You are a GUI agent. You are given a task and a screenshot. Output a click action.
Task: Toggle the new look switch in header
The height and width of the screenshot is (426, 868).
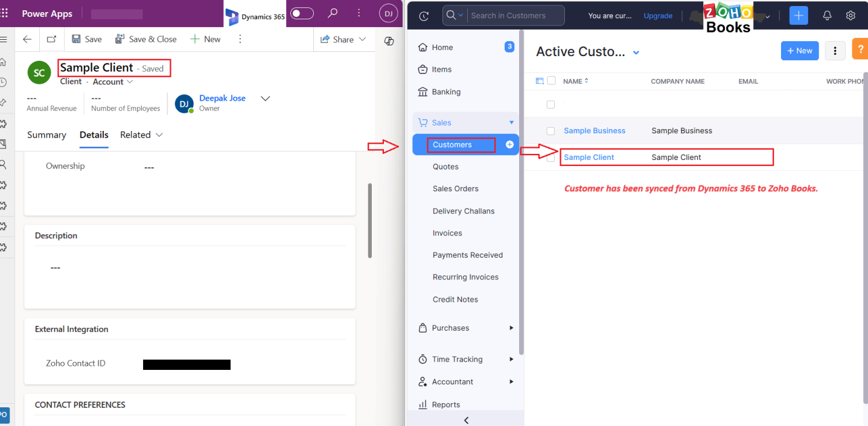[302, 13]
